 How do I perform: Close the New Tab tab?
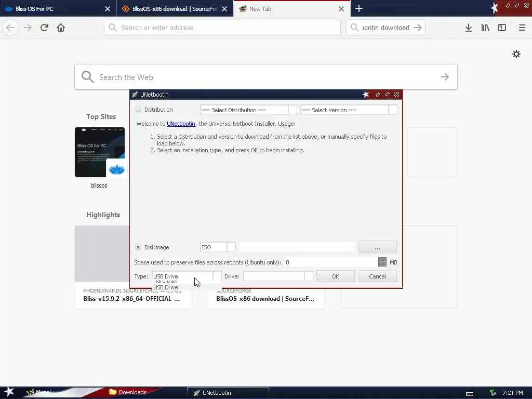[x=341, y=9]
